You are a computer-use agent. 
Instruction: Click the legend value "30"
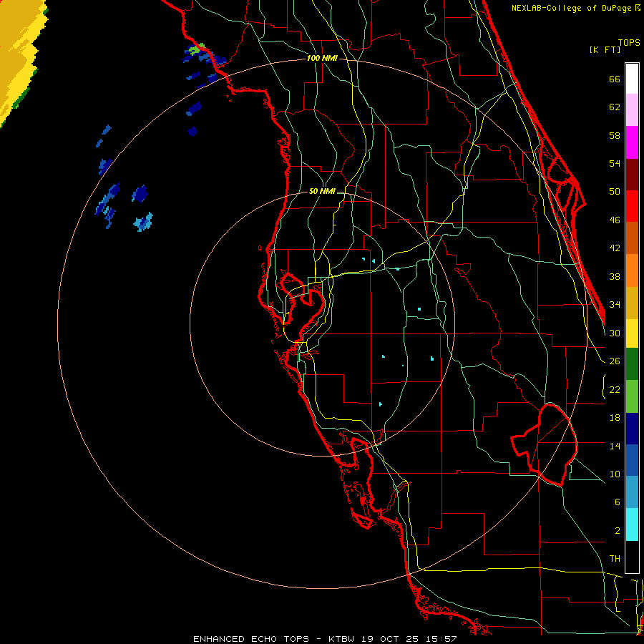615,333
